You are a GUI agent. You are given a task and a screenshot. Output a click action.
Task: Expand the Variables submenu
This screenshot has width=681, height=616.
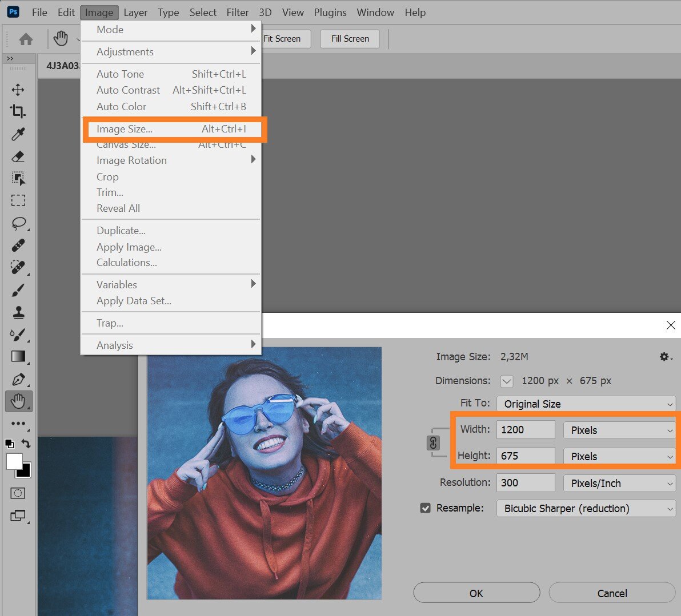tap(171, 285)
